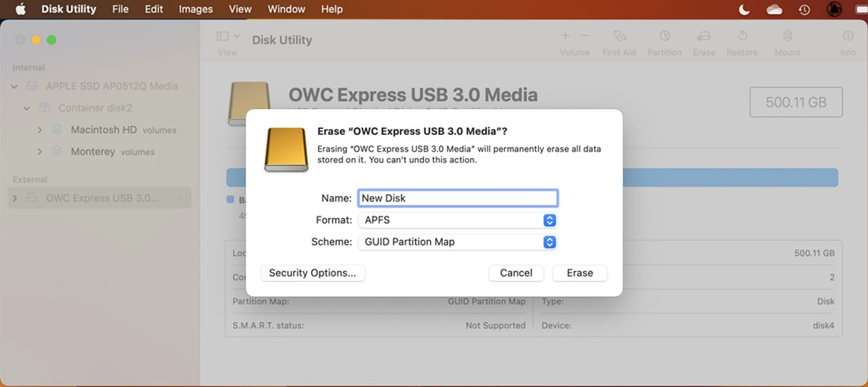Click the Mount toolbar icon

(x=788, y=36)
